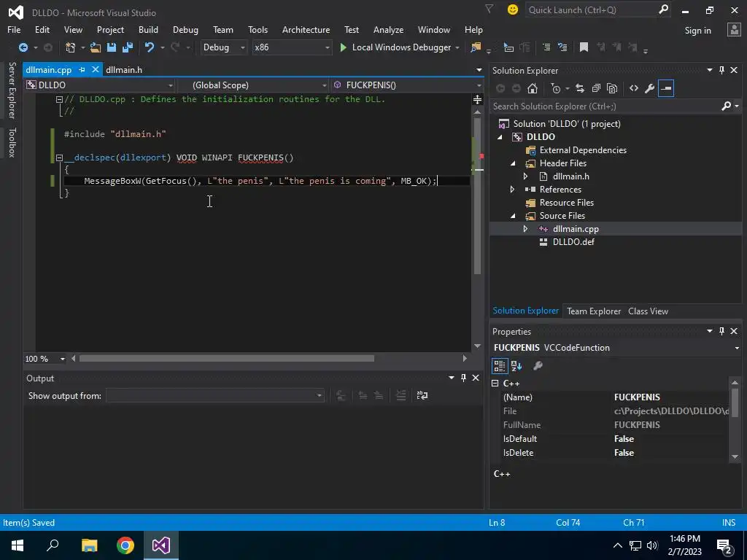747x560 pixels.
Task: Open Pending Changes Filter clock icon
Action: tap(556, 88)
